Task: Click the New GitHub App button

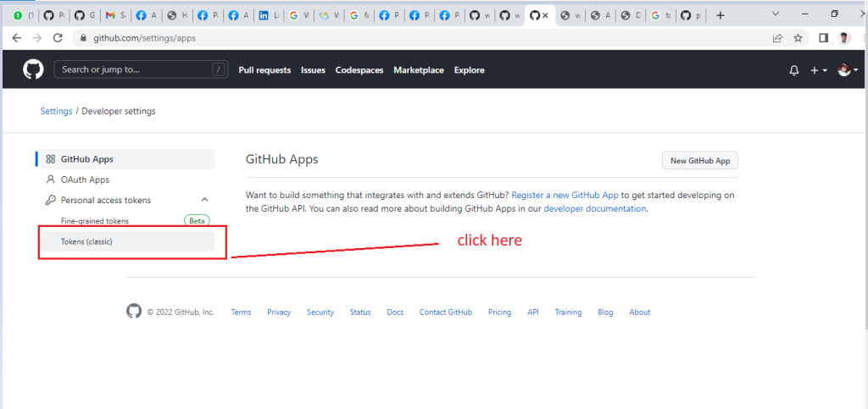Action: [x=699, y=161]
